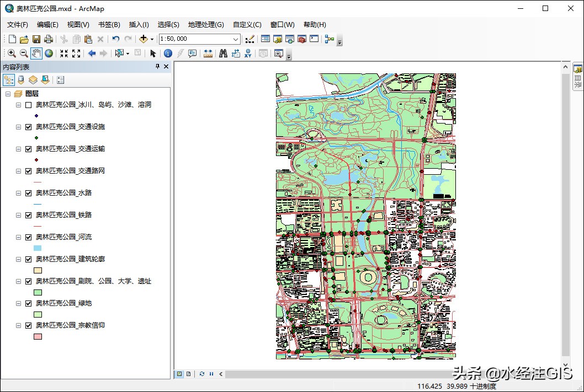Collapse the 建筑轮廓 layer legend
584x392 pixels.
point(18,259)
